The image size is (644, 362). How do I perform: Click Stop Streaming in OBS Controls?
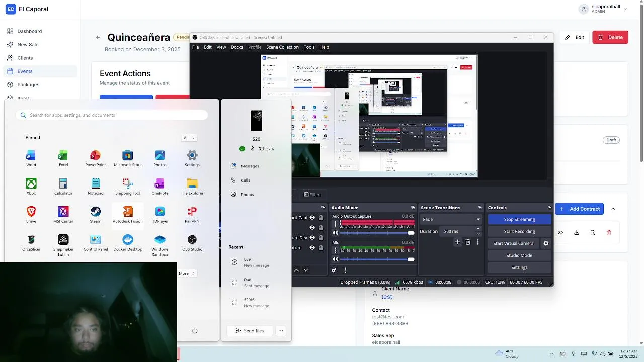[x=519, y=219]
